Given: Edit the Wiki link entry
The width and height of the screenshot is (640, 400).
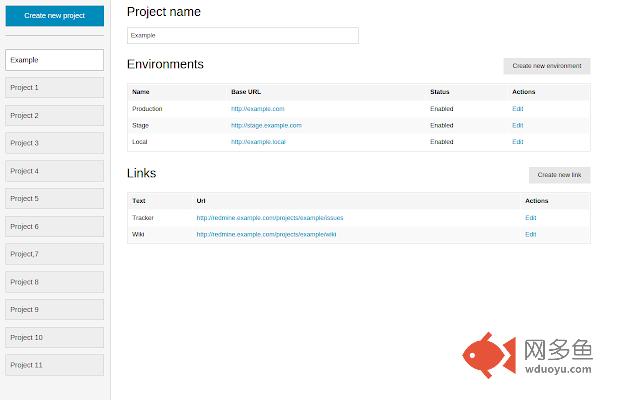Looking at the screenshot, I should coord(530,234).
